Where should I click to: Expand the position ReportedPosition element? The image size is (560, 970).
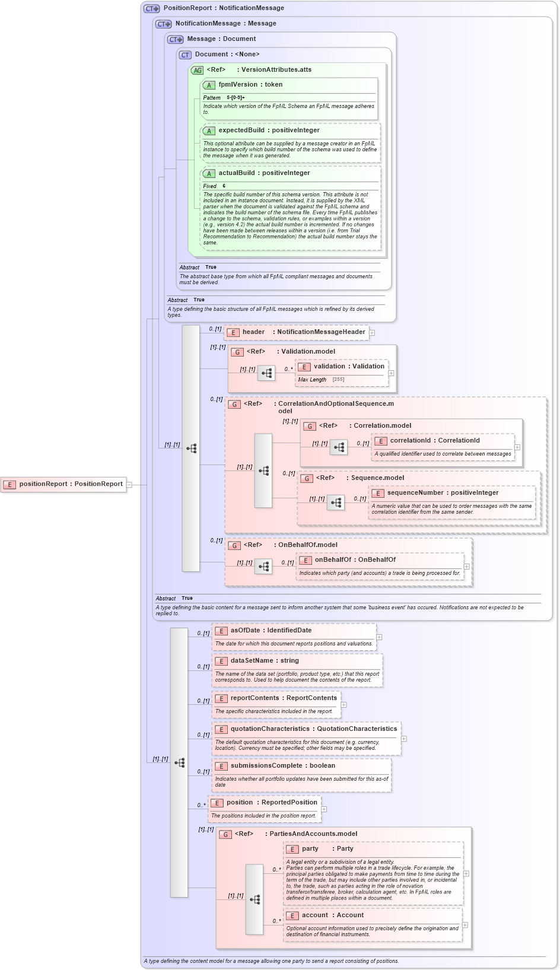coord(324,809)
